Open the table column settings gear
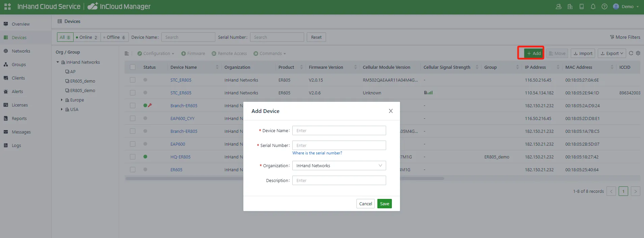644x238 pixels. (x=638, y=53)
